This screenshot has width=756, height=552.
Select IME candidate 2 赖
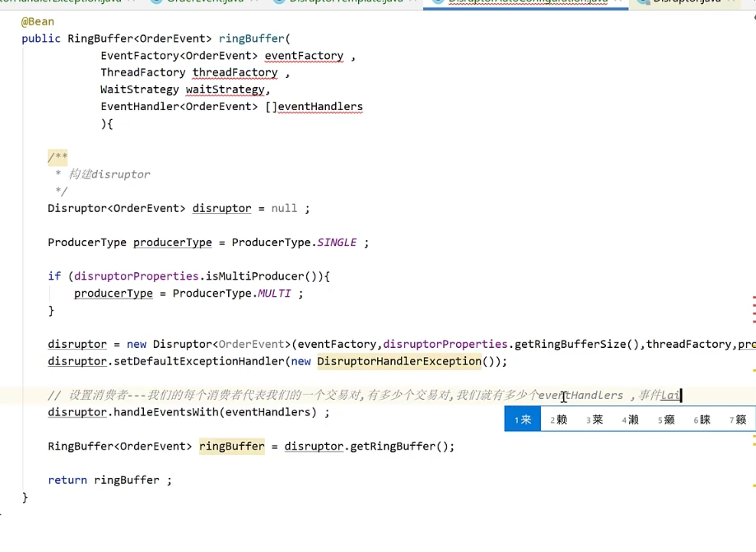[x=559, y=420]
